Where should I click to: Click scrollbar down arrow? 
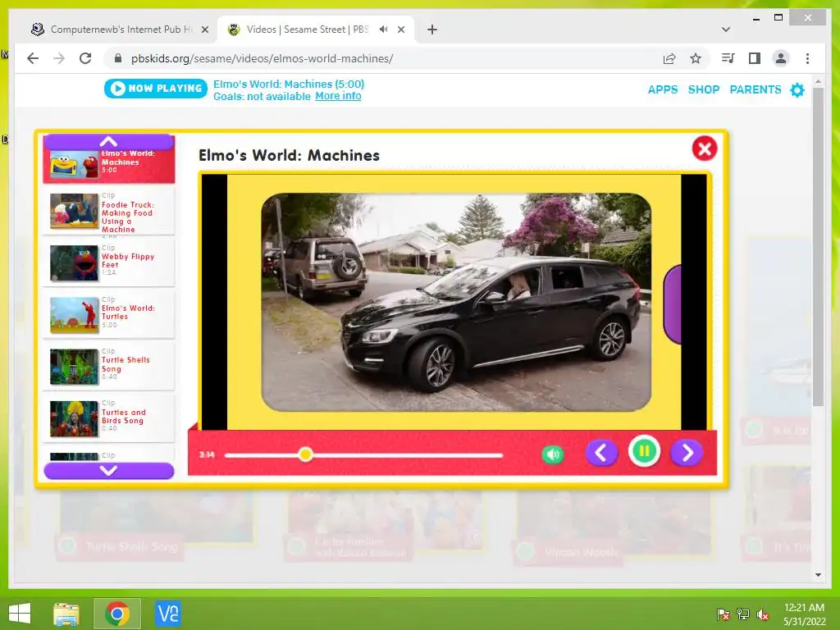[x=818, y=575]
